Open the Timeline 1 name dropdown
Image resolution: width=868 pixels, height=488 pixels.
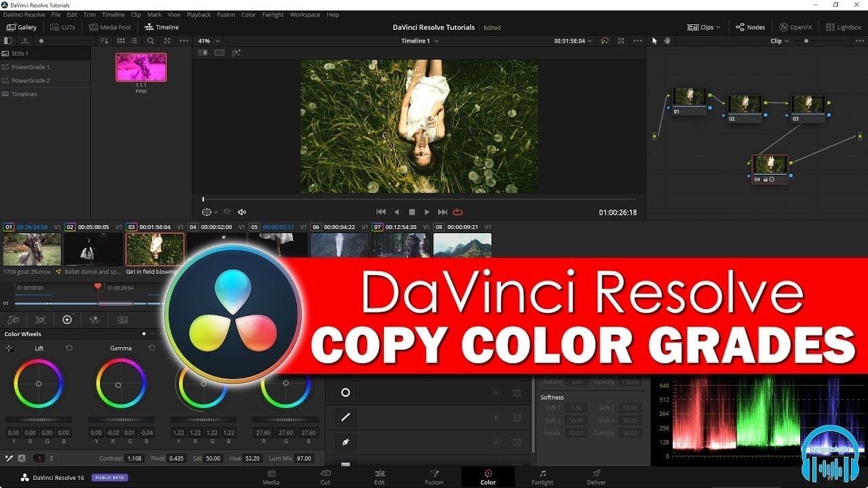coord(420,41)
